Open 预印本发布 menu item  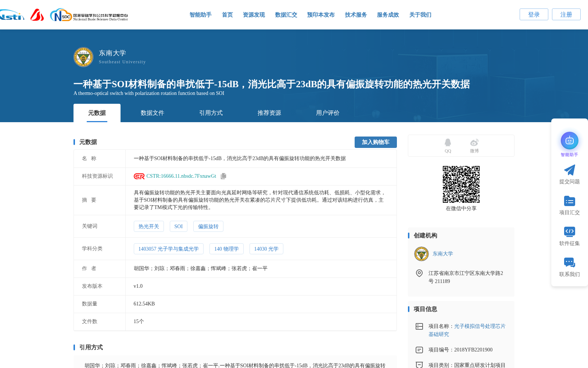pyautogui.click(x=321, y=15)
